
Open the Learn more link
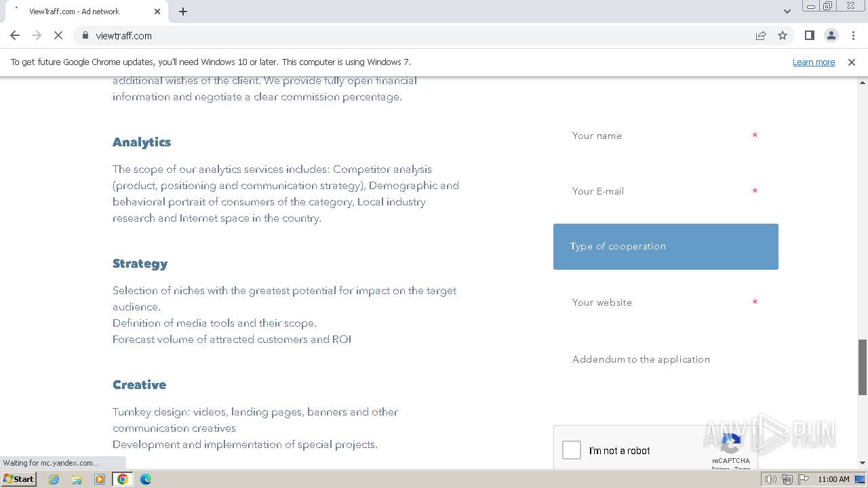(x=814, y=62)
